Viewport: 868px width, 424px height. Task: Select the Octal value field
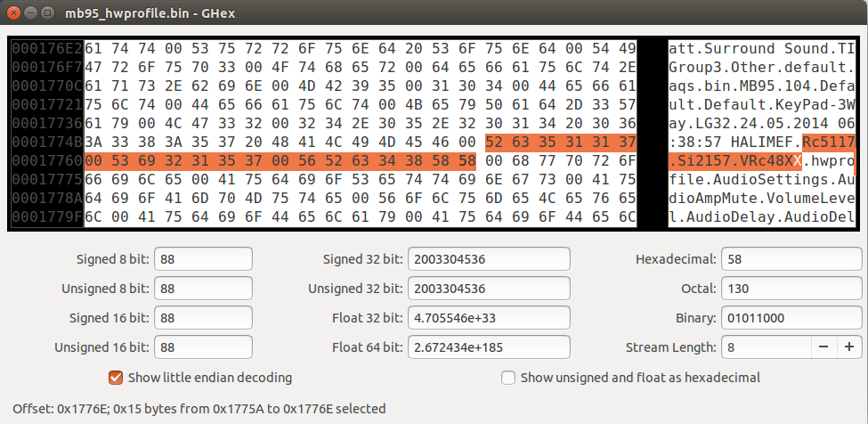point(791,289)
